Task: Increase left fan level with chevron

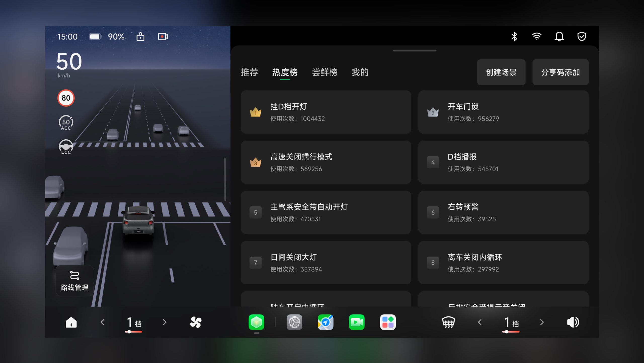Action: point(165,322)
